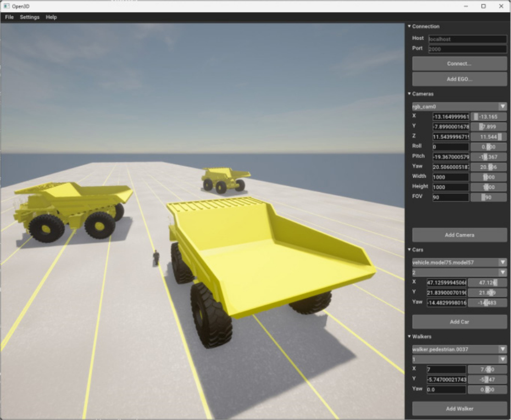Open the Help menu
This screenshot has width=511, height=420.
click(51, 17)
